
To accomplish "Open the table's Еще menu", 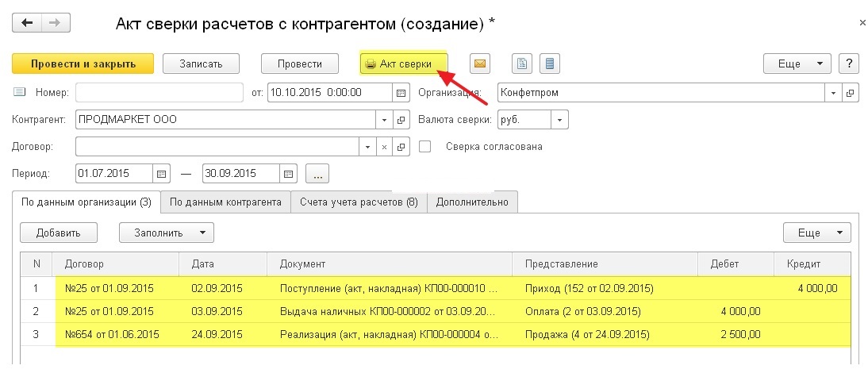I will click(x=816, y=233).
